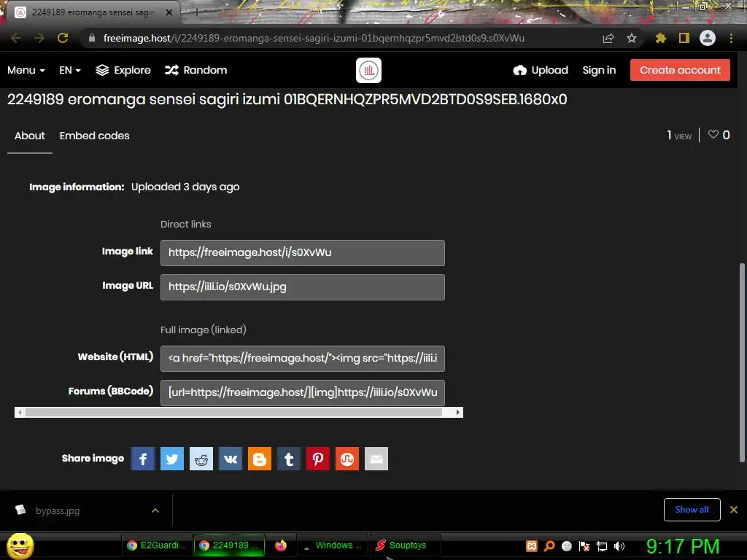Click the Forums (BBCode) code field
The width and height of the screenshot is (747, 560).
303,393
